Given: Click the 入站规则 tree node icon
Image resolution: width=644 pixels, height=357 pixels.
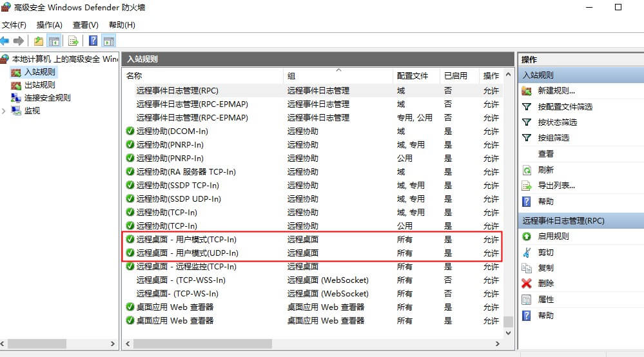Looking at the screenshot, I should point(16,73).
